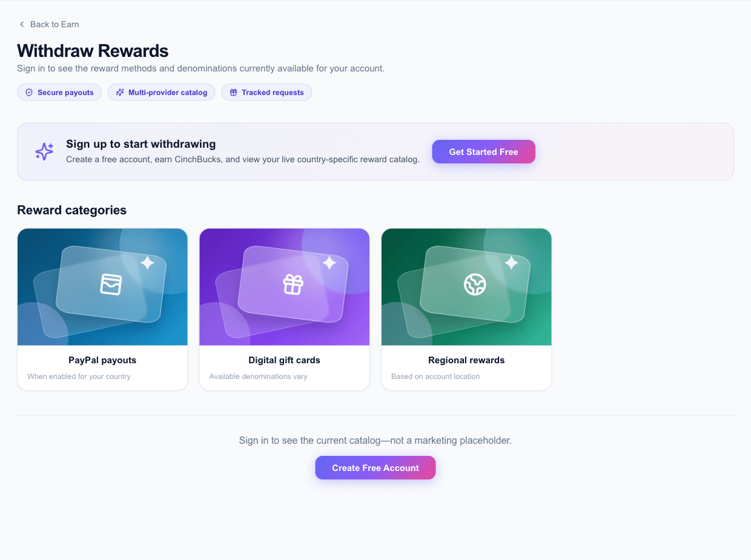Screen dimensions: 751x560
Task: Click the Back to Earn link
Action: (48, 24)
